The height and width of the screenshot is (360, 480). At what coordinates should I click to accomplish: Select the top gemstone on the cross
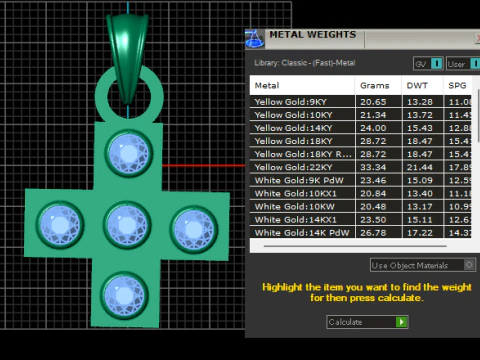(129, 153)
